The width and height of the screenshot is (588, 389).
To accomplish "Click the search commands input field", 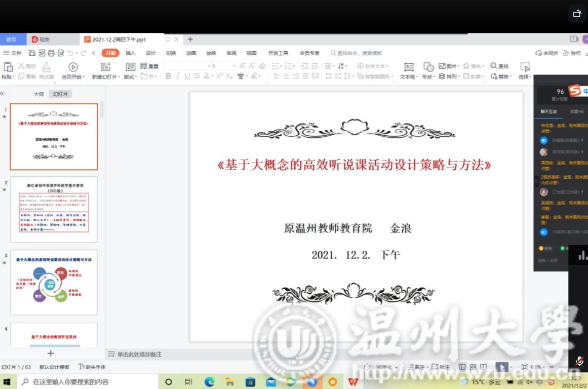I will 356,53.
